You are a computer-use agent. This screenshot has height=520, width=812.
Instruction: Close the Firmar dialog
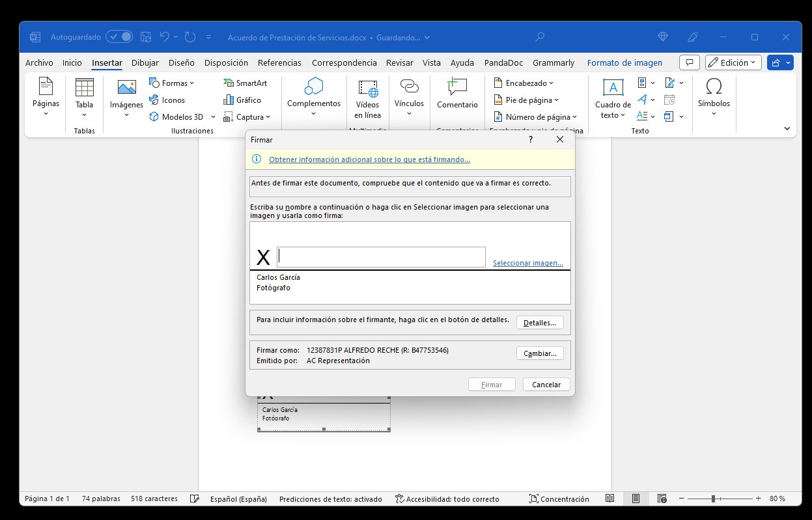pos(560,139)
